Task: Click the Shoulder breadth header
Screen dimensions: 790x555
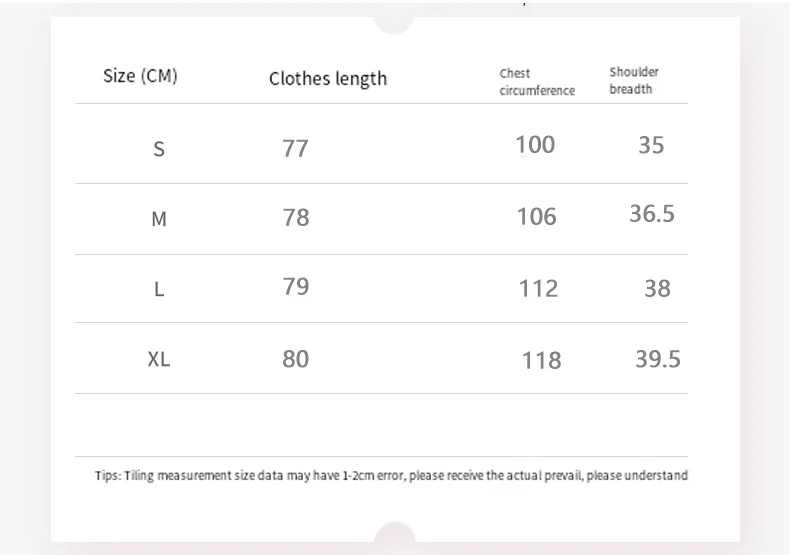Action: (x=634, y=80)
